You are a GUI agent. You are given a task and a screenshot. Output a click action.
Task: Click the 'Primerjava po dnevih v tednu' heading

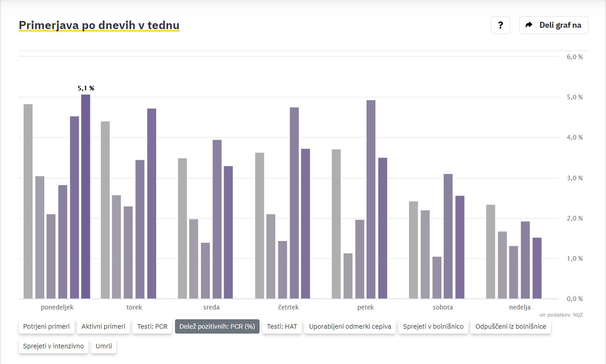pos(99,25)
